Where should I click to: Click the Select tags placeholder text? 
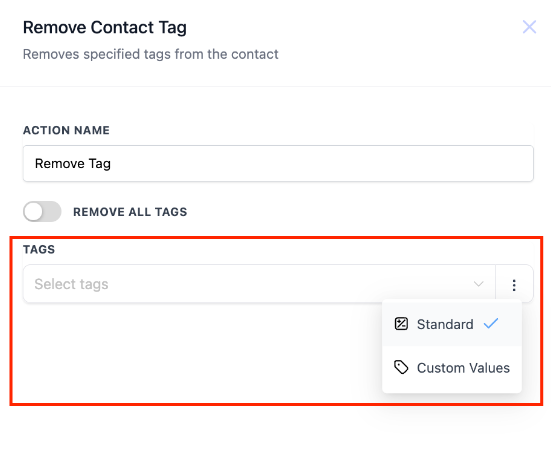coord(71,284)
